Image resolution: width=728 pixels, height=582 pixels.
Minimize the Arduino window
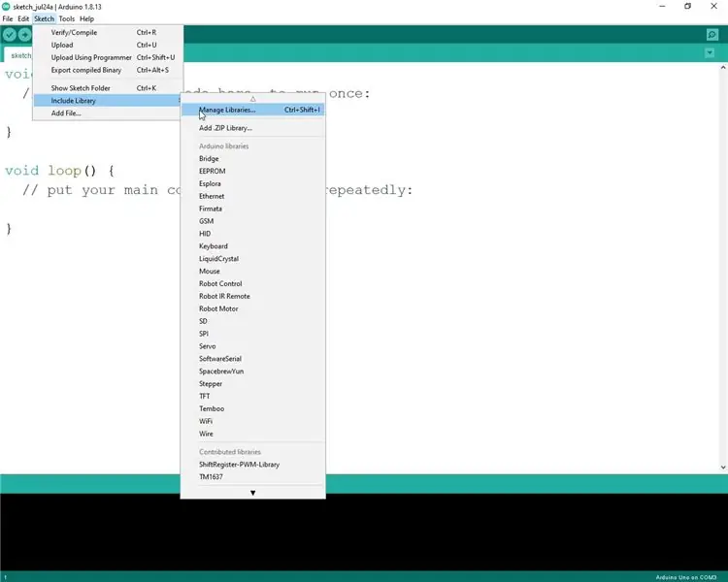[x=662, y=7]
